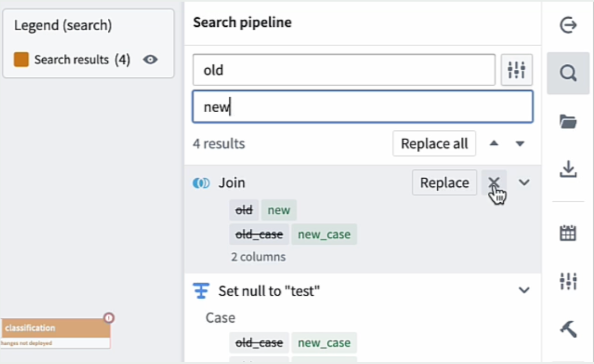The height and width of the screenshot is (364, 594).
Task: Go to previous search result arrow
Action: coord(493,144)
